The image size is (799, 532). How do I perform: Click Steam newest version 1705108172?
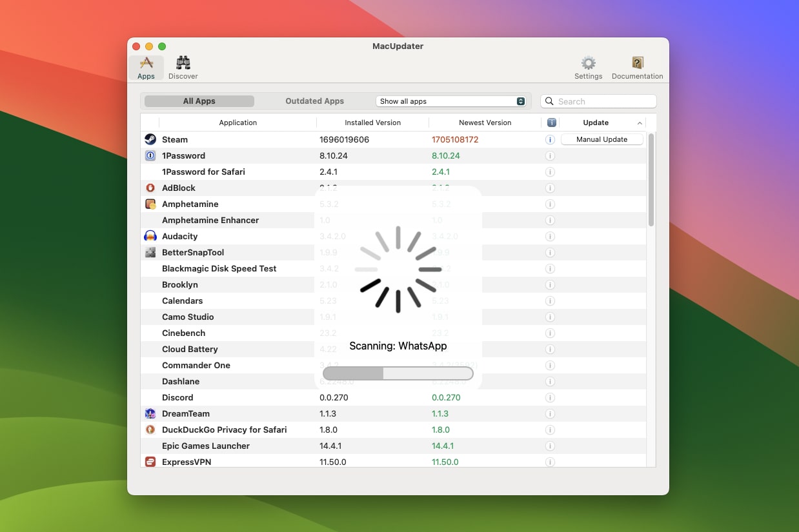tap(455, 139)
